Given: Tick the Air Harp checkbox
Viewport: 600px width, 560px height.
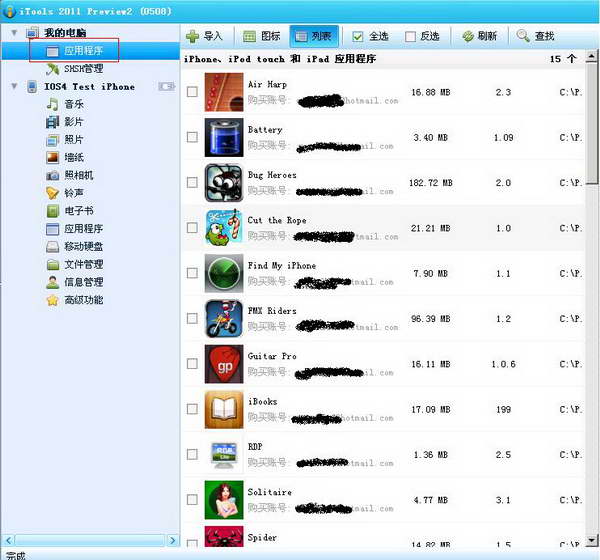Looking at the screenshot, I should 192,92.
